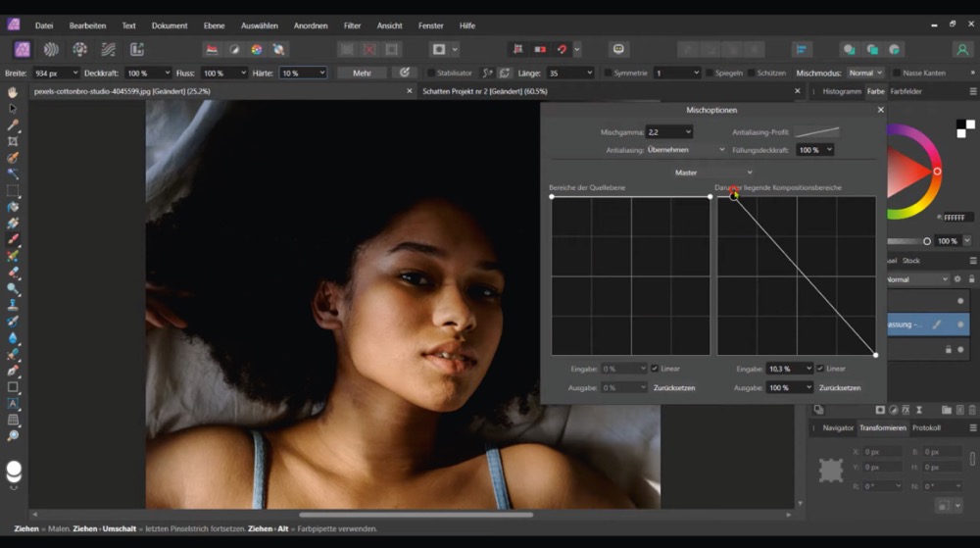Open the account profile icon

point(961,49)
